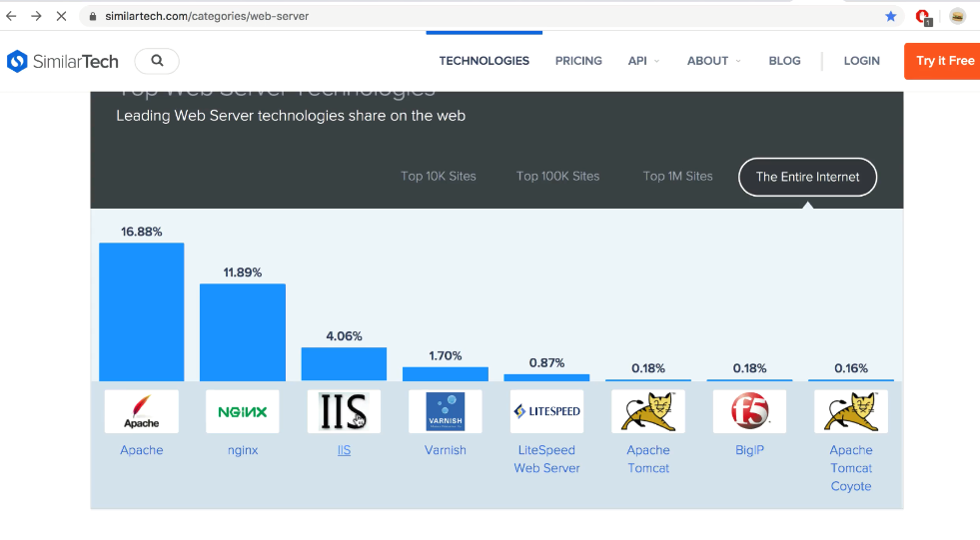980x540 pixels.
Task: Open the Apache Tomcat Coyote text link
Action: 851,468
